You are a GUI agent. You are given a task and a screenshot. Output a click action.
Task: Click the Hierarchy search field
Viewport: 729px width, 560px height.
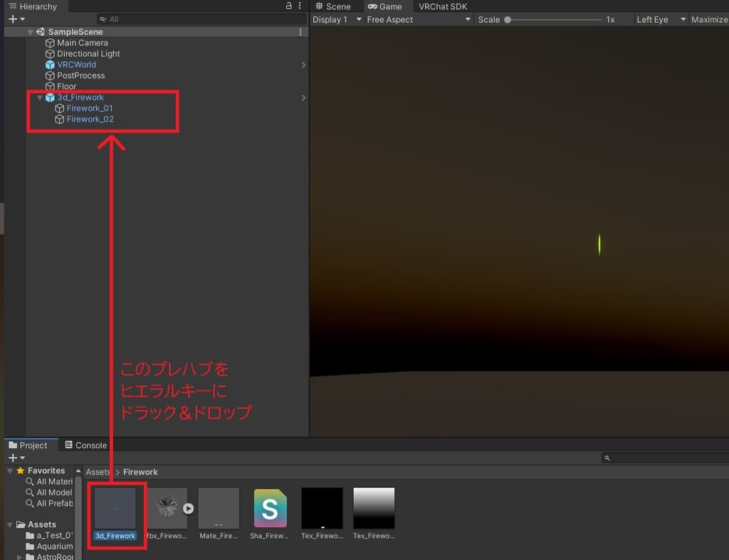point(199,19)
